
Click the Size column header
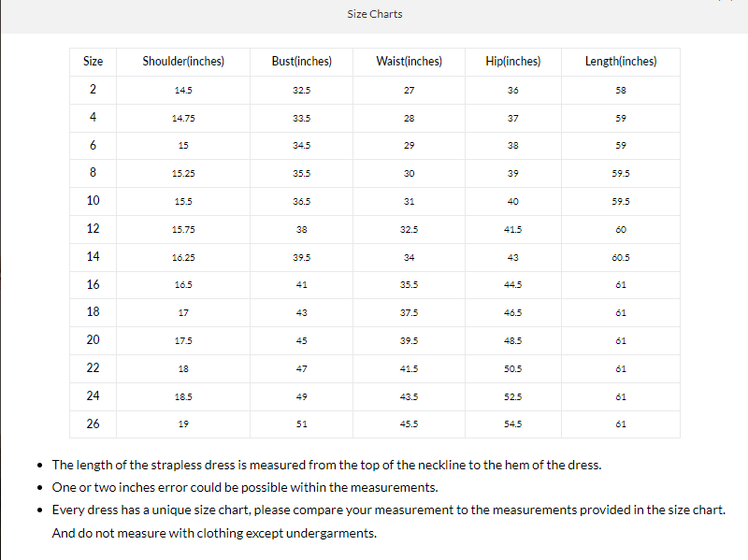tap(93, 62)
